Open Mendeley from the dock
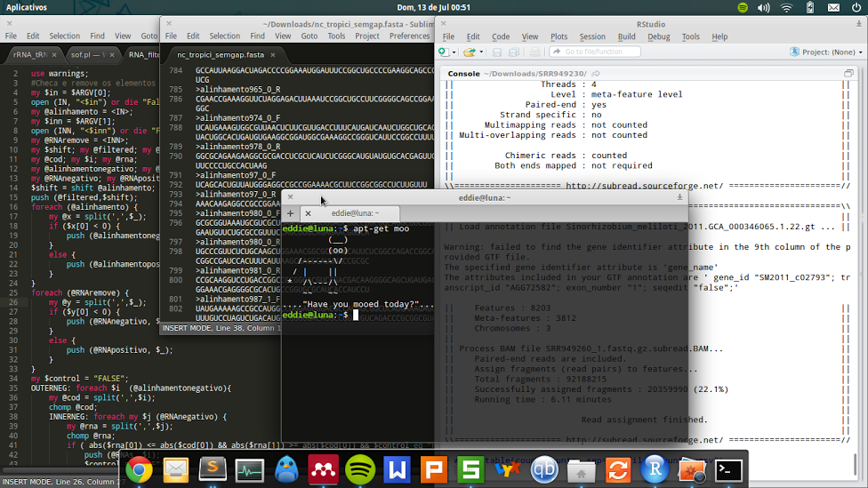The height and width of the screenshot is (488, 868). point(322,468)
